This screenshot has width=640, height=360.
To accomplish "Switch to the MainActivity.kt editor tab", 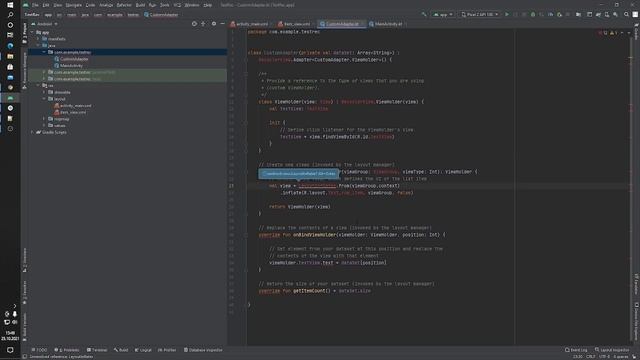I will tap(386, 24).
